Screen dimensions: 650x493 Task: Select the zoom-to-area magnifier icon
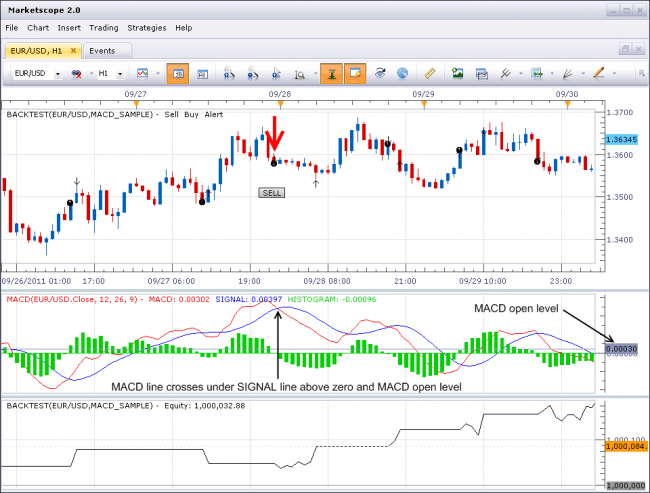pyautogui.click(x=299, y=74)
